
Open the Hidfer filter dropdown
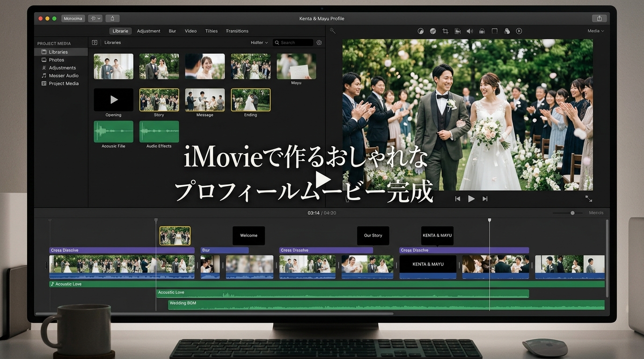(x=259, y=43)
